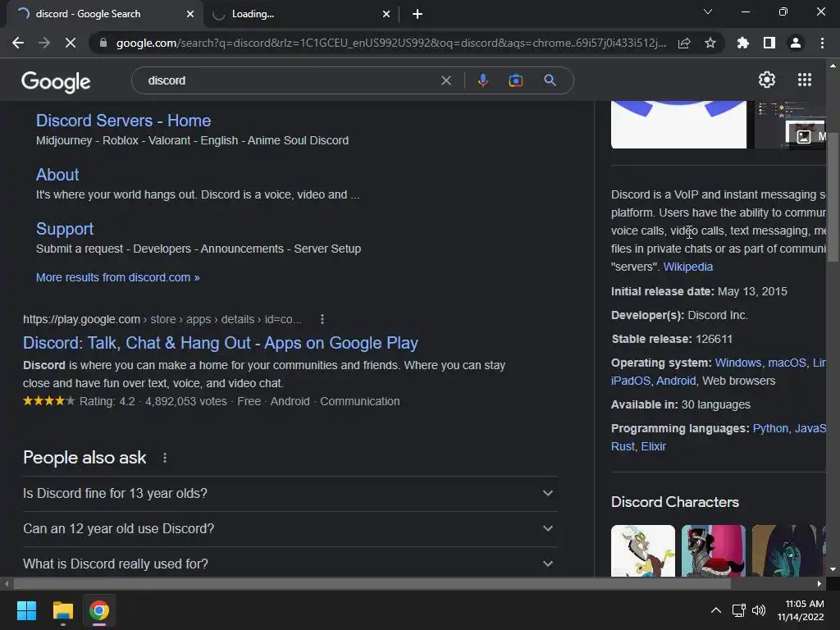This screenshot has width=840, height=630.
Task: Open the About sitelink
Action: pyautogui.click(x=57, y=175)
